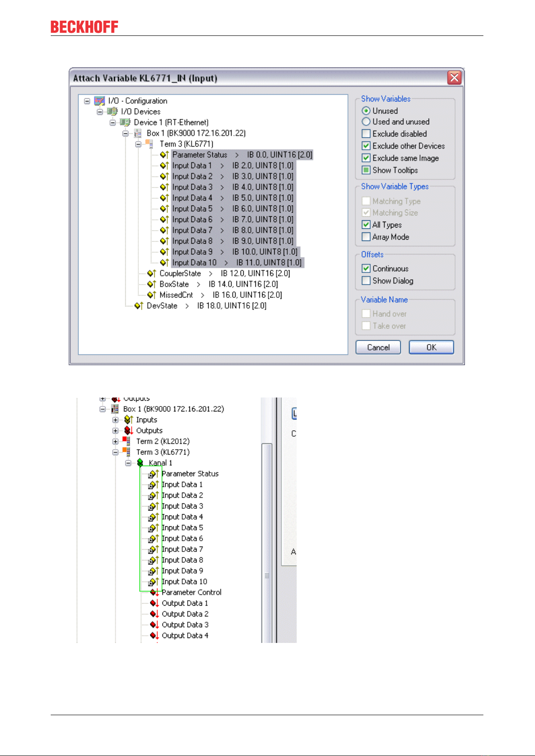
Task: Select Input Data 6 under Kanal 1
Action: (x=182, y=538)
